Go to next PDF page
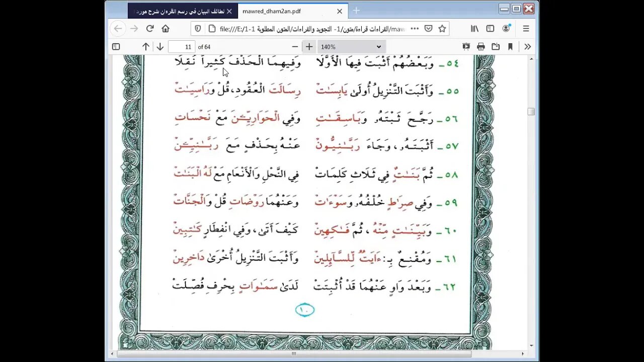The height and width of the screenshot is (362, 644). [x=160, y=47]
